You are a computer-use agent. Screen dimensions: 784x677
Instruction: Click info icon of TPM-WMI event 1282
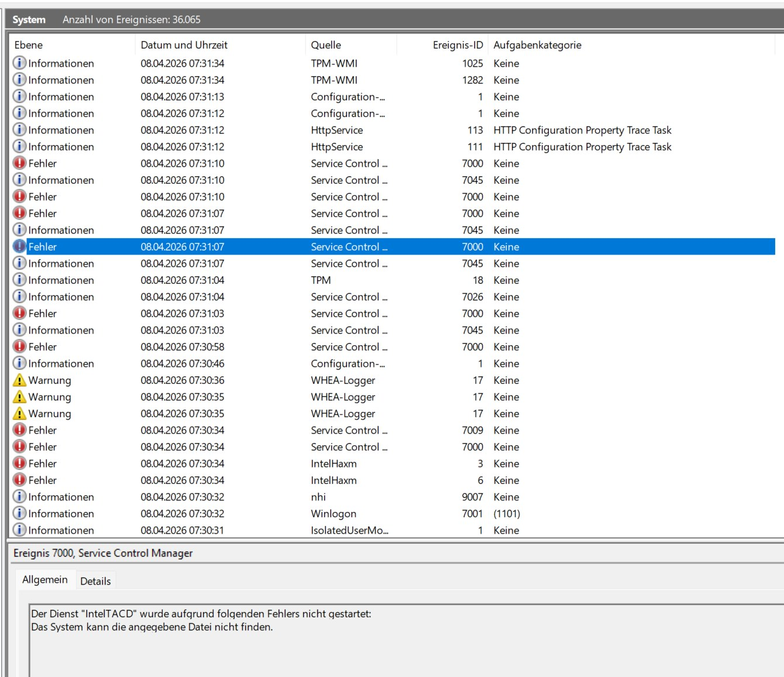(x=19, y=80)
